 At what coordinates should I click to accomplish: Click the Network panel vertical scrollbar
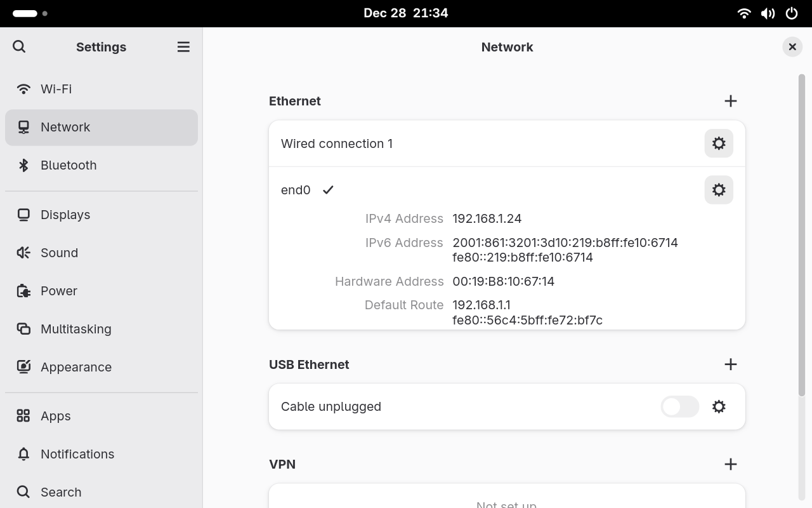pyautogui.click(x=801, y=235)
